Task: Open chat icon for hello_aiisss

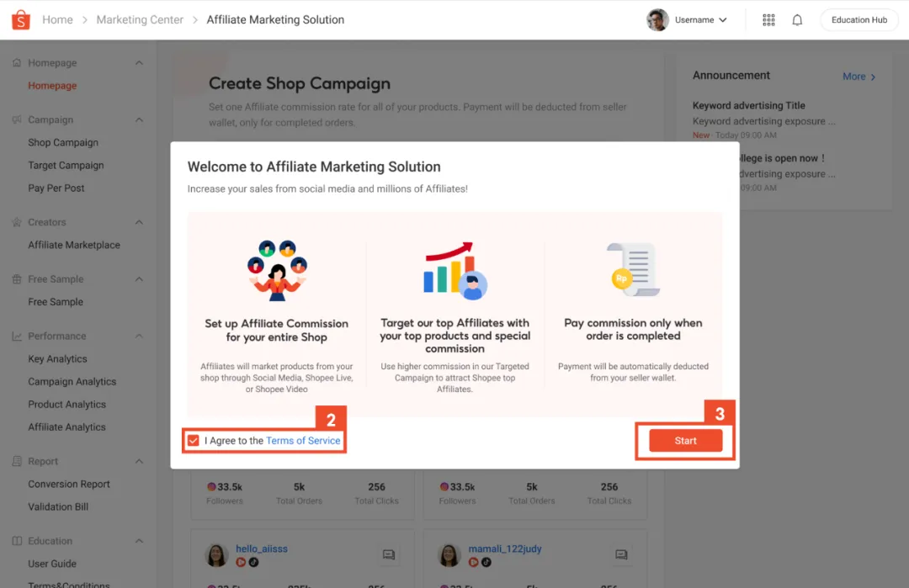Action: point(388,554)
